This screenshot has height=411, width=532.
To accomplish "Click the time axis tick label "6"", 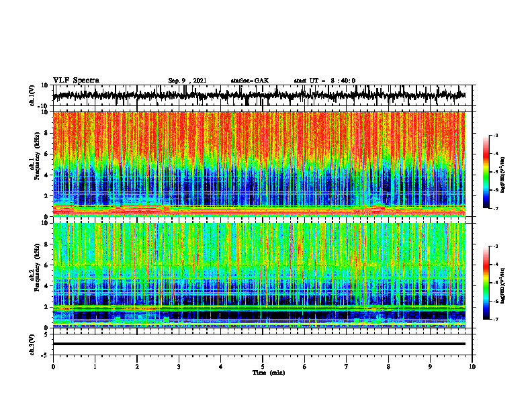I will (x=305, y=367).
